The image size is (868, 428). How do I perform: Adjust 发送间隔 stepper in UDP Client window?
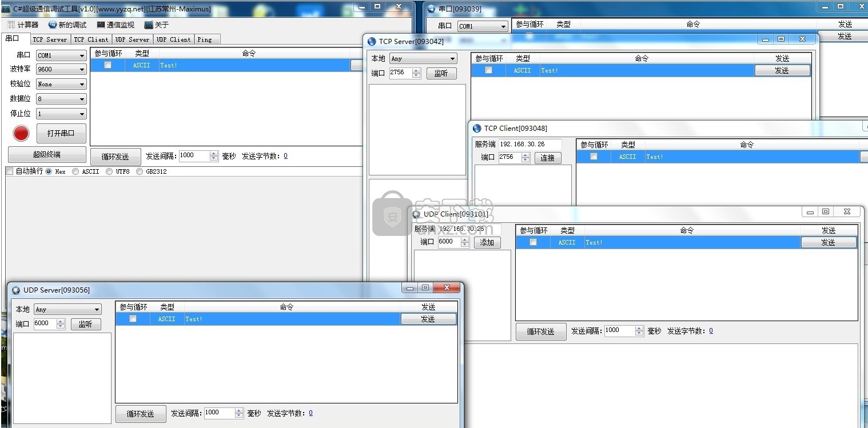[x=639, y=331]
